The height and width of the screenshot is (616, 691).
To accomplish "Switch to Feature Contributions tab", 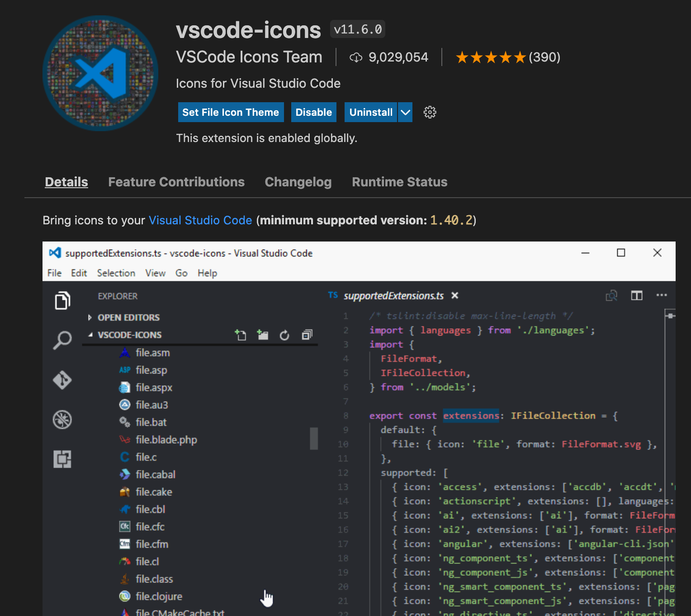I will pyautogui.click(x=176, y=182).
